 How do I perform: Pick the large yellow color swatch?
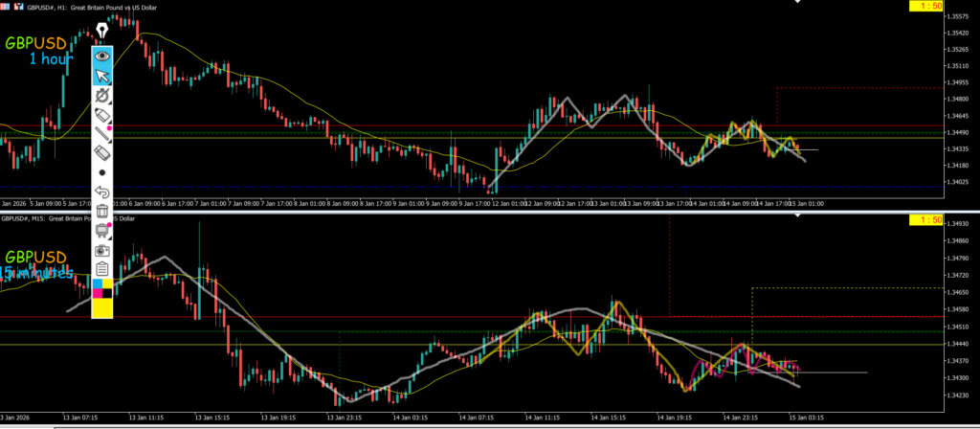[x=102, y=306]
